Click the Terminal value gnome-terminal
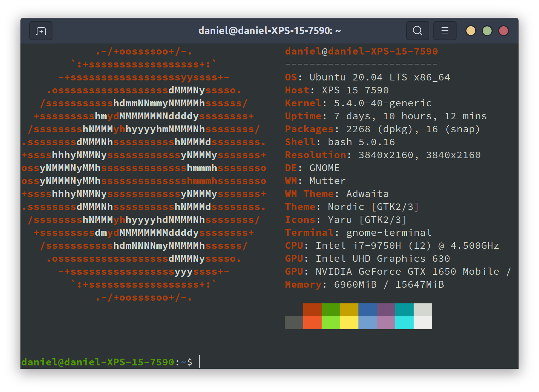The height and width of the screenshot is (392, 539). 389,233
